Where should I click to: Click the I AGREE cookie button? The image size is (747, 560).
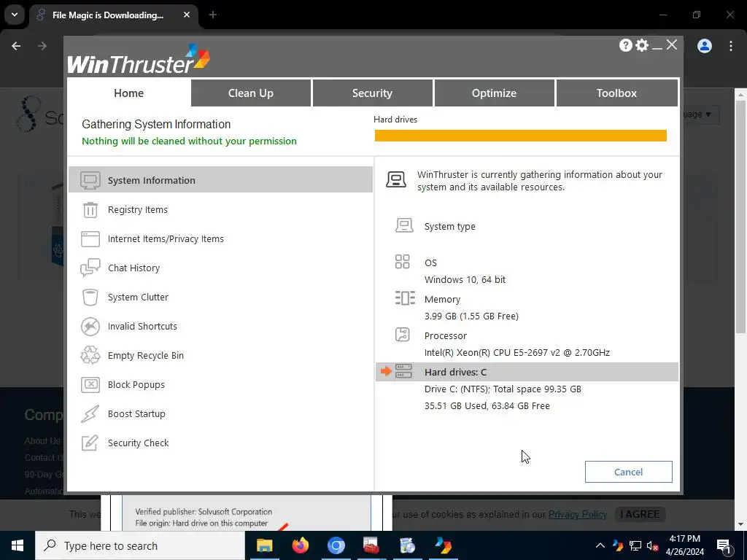pyautogui.click(x=640, y=514)
